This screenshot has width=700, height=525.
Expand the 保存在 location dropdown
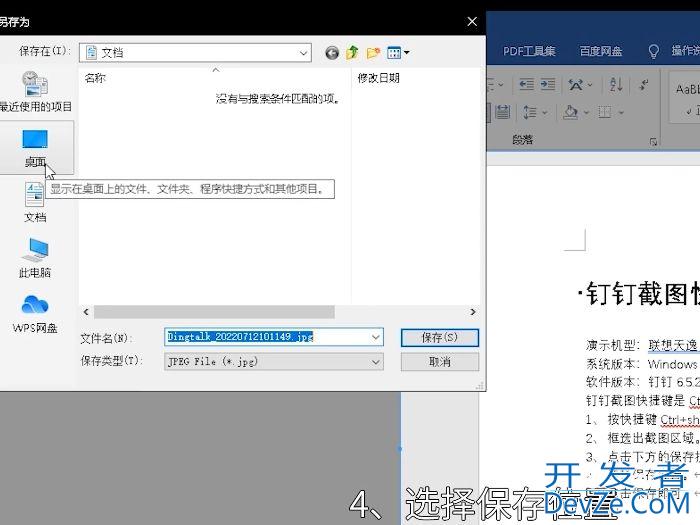tap(303, 53)
